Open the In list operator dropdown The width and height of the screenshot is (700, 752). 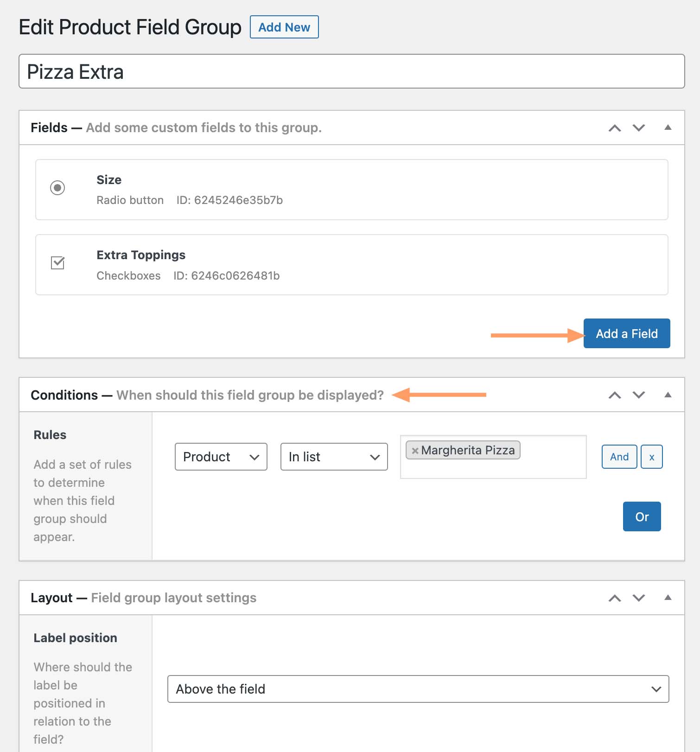[x=334, y=457]
